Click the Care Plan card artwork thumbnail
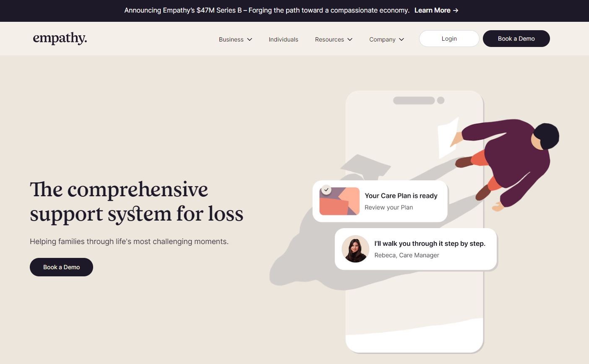Image resolution: width=589 pixels, height=364 pixels. (x=339, y=201)
